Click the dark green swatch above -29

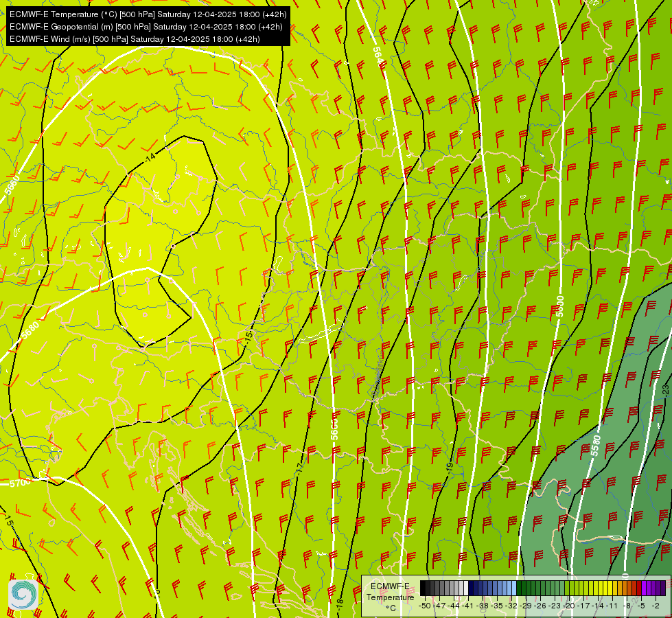coord(519,588)
